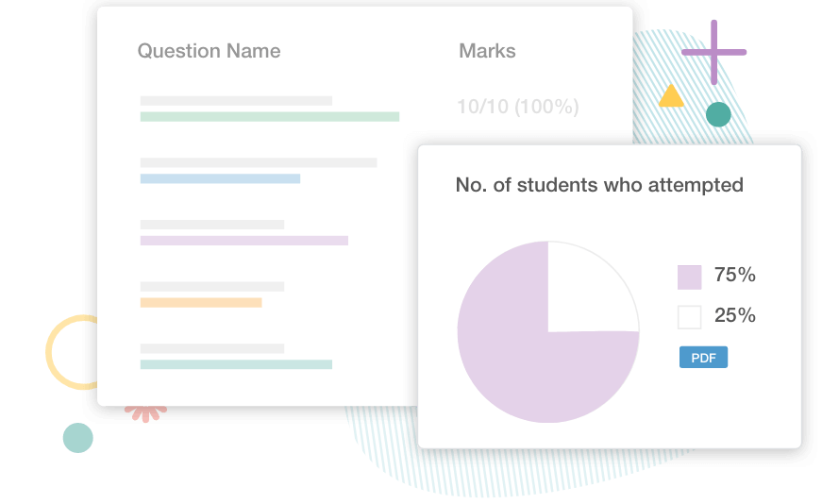The height and width of the screenshot is (504, 822).
Task: Click the Marks column header
Action: click(x=487, y=51)
